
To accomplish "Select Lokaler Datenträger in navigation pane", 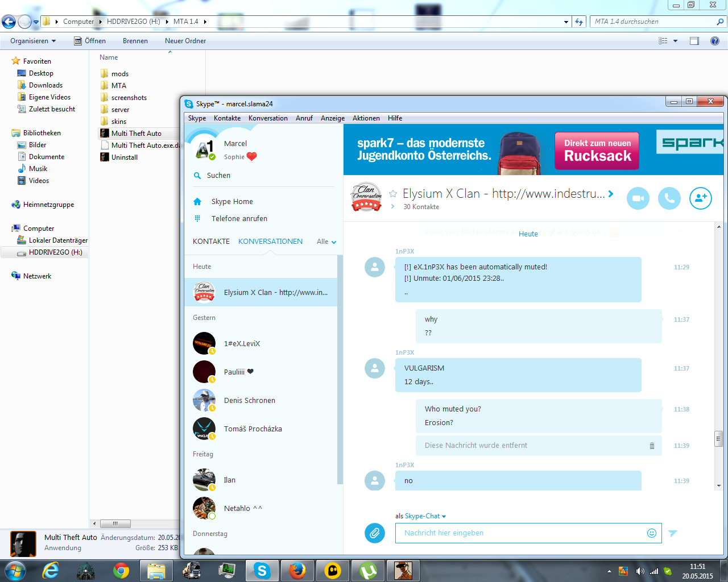I will click(x=52, y=240).
